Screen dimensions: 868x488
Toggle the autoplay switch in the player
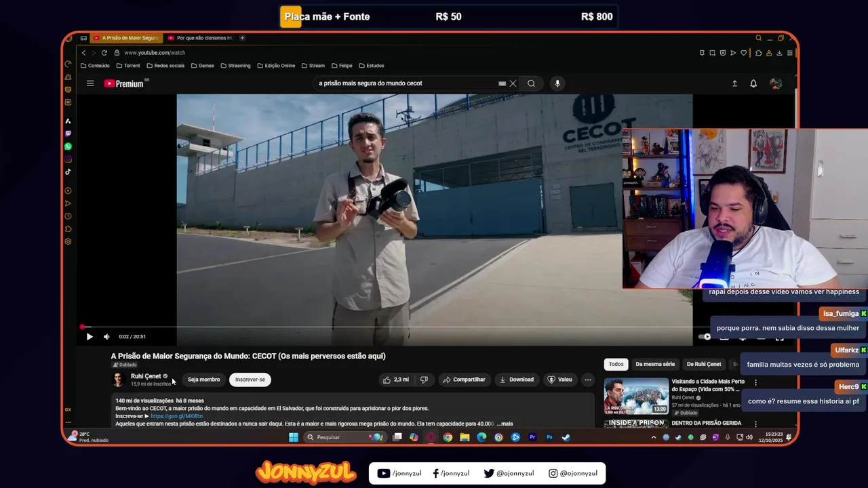click(705, 336)
